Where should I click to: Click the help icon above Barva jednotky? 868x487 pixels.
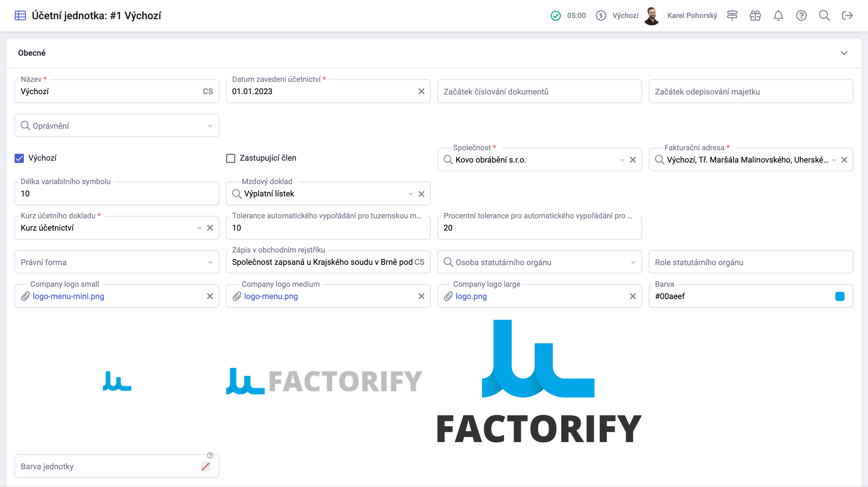coord(210,455)
